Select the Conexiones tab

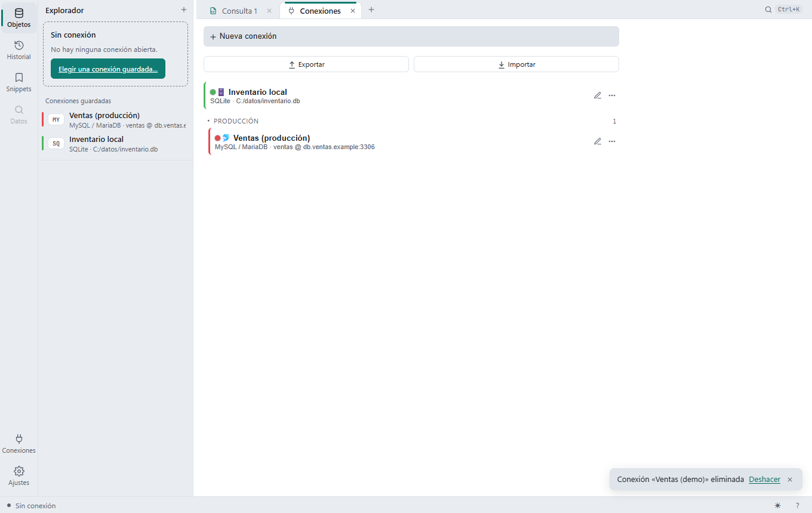pos(321,11)
